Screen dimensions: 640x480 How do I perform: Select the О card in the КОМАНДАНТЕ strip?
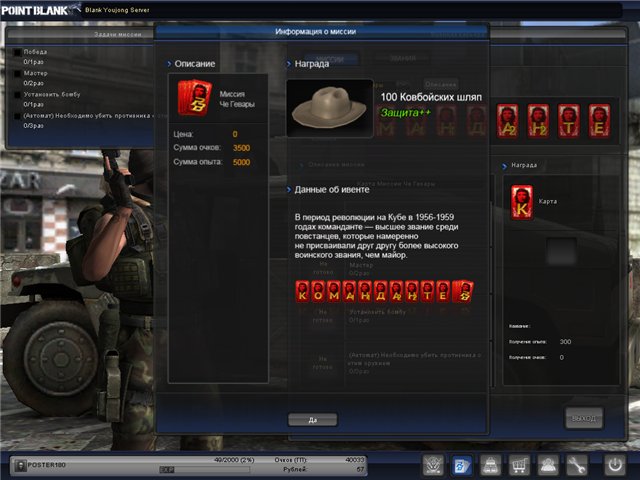tap(318, 291)
